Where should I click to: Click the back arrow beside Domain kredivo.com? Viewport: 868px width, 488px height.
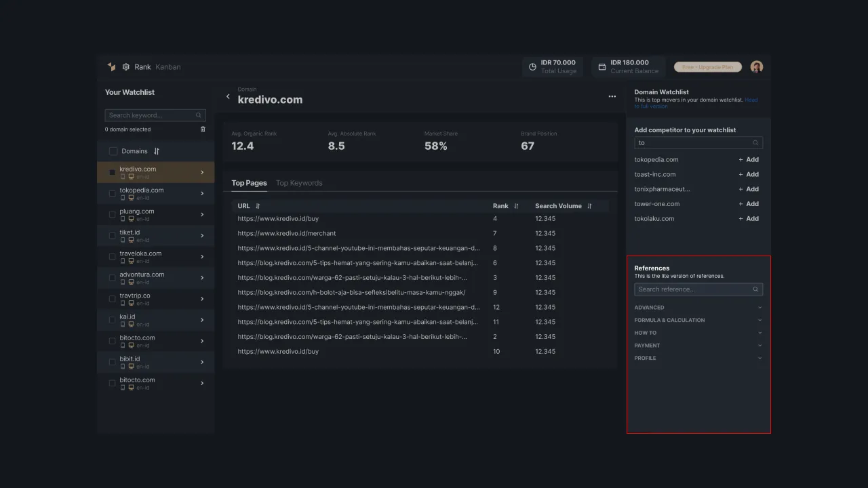coord(229,96)
